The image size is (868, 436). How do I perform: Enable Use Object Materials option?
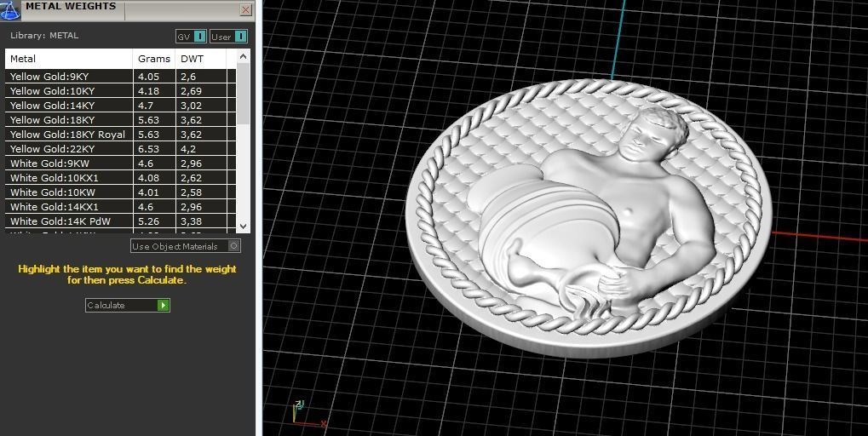[x=186, y=246]
